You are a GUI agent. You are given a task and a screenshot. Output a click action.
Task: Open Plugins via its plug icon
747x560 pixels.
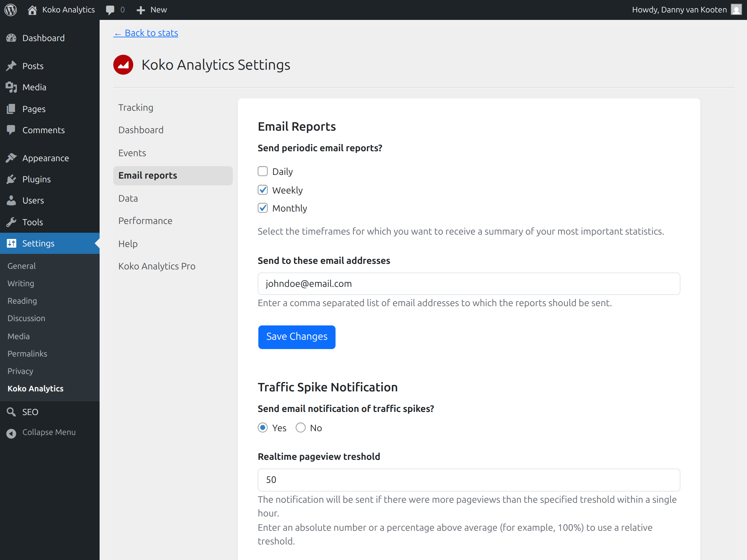(x=12, y=179)
